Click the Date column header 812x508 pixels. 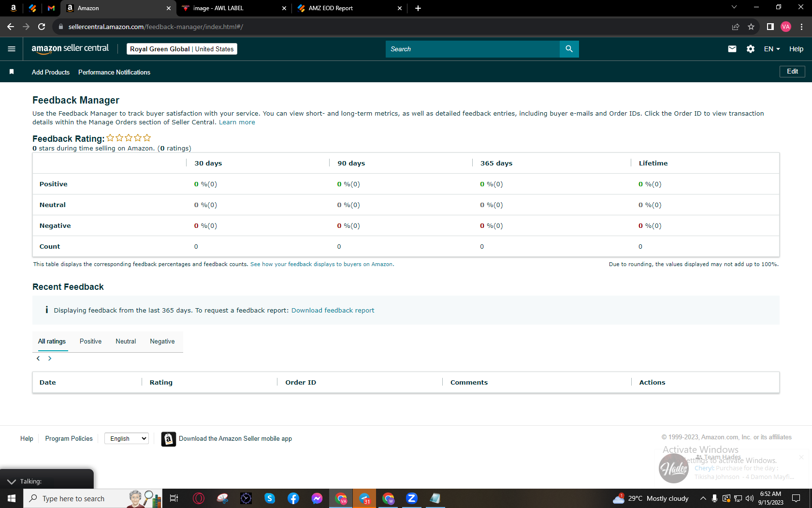[48, 382]
